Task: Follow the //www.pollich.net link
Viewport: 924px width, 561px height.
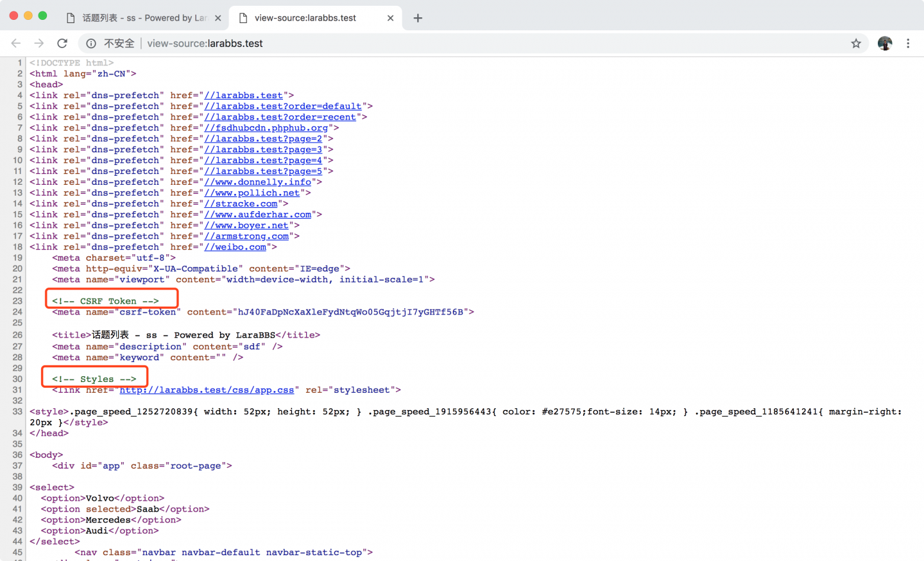Action: [x=252, y=193]
